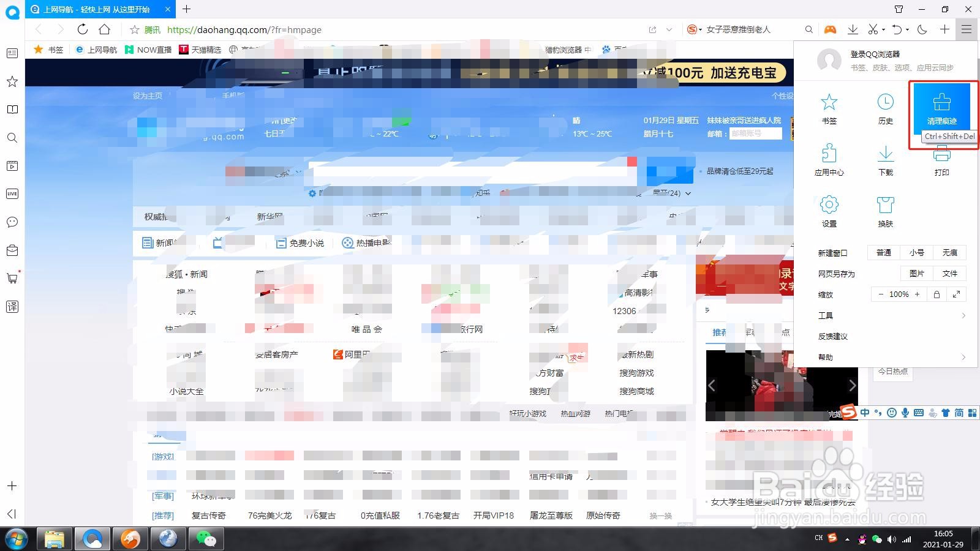Image resolution: width=980 pixels, height=551 pixels.
Task: Toggle incognito with the 无痕 option
Action: 950,252
